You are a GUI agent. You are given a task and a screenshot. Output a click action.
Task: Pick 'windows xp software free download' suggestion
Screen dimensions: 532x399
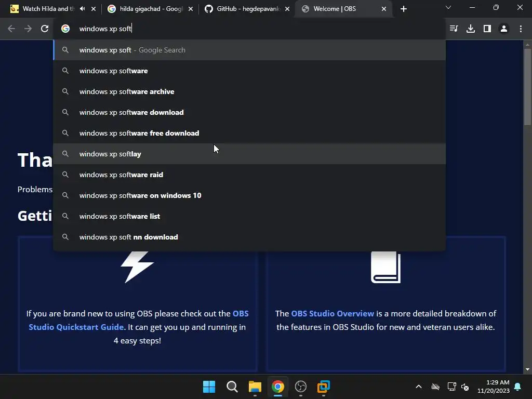click(249, 133)
